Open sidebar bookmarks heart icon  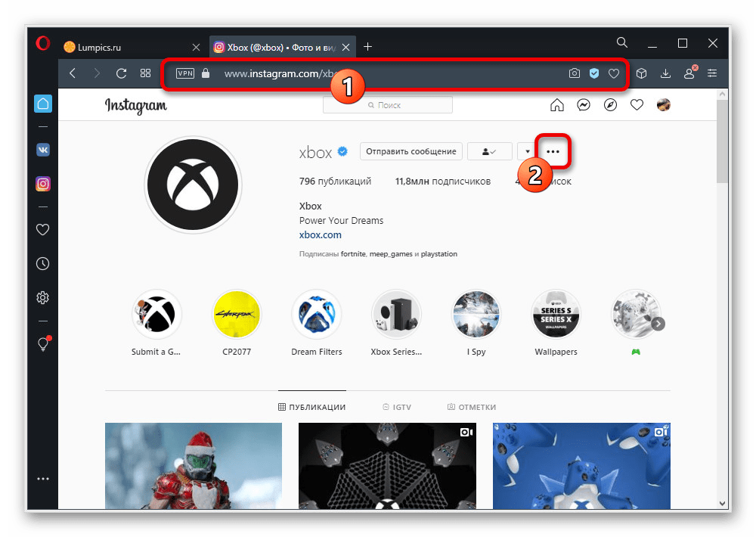click(x=43, y=230)
